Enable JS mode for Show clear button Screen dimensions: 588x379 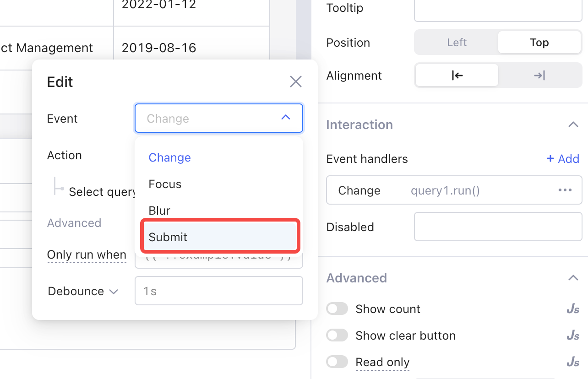[572, 336]
